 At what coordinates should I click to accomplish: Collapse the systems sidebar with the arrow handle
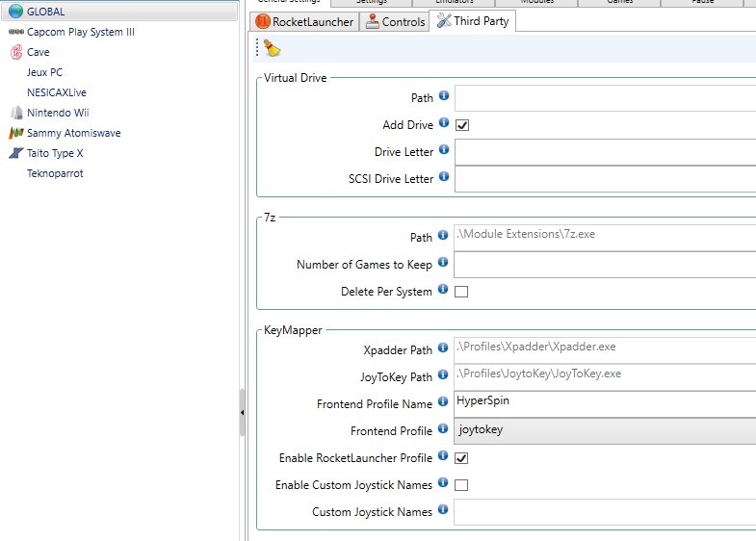pos(242,413)
